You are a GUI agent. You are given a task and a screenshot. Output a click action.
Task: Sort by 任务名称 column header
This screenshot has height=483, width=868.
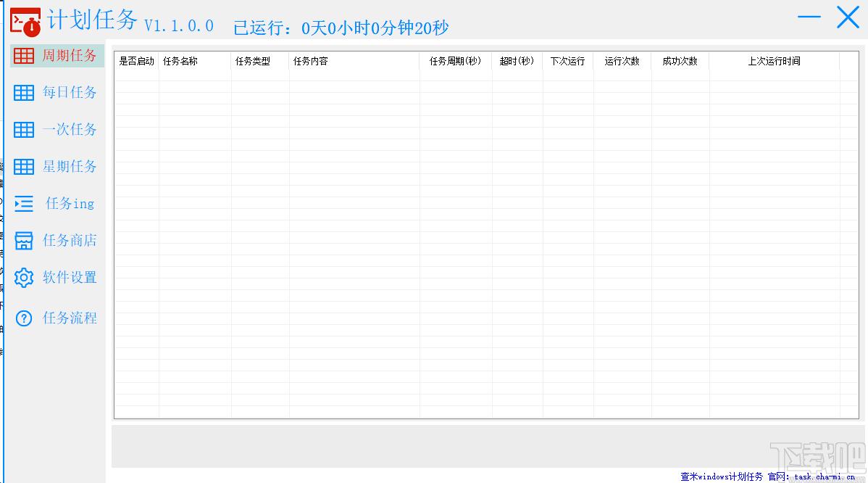(x=180, y=62)
